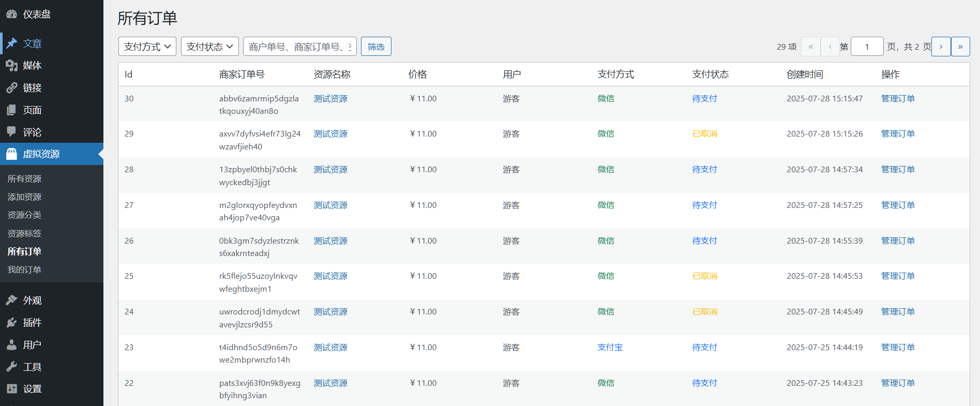Click the 虚拟资源 shop icon
This screenshot has width=980, height=406.
[11, 154]
